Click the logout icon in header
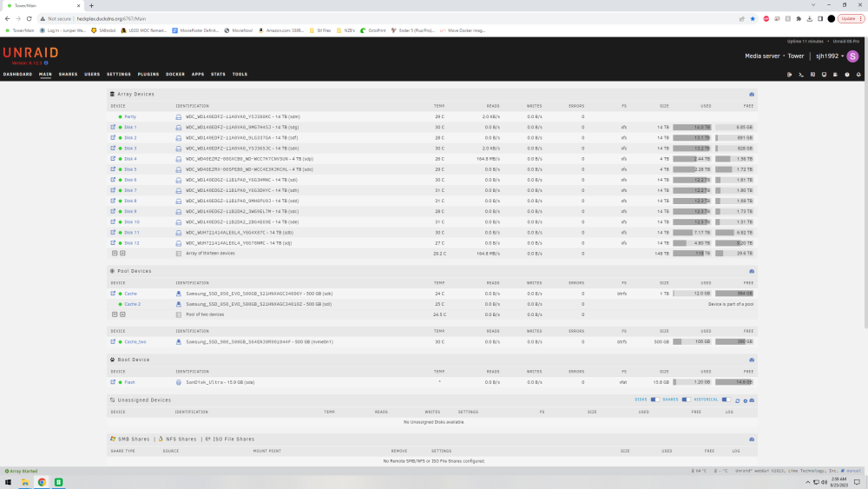Screen dimensions: 868x489 pos(789,74)
